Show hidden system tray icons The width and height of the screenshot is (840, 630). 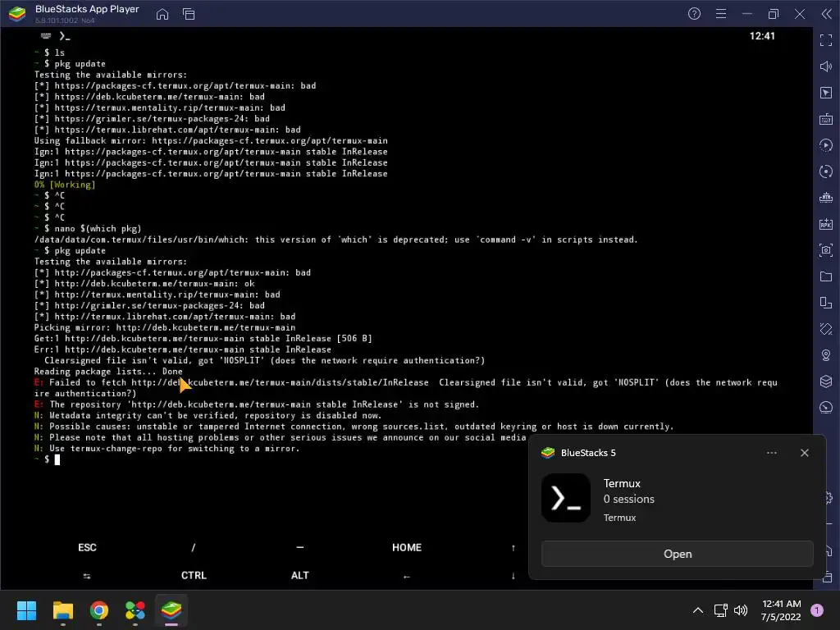point(698,610)
